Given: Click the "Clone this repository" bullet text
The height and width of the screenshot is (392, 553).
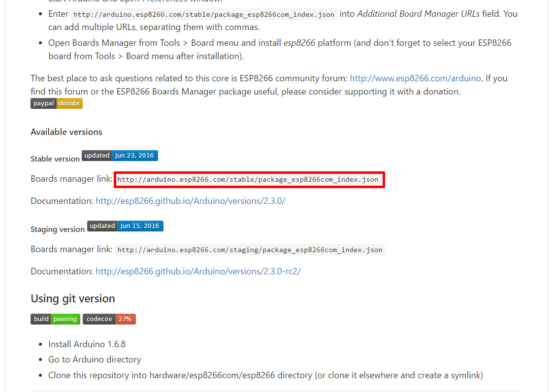Looking at the screenshot, I should (x=265, y=375).
